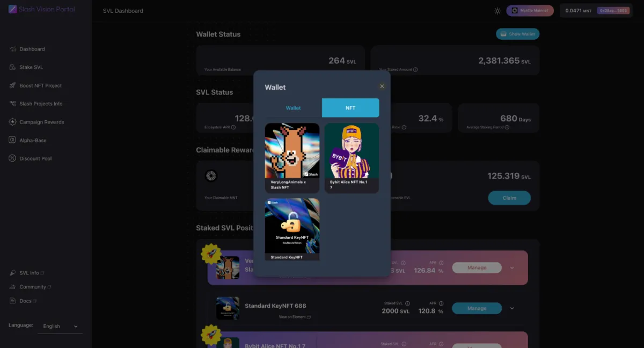Viewport: 644px width, 348px height.
Task: Click the Slash Vision Portal logo
Action: pos(12,10)
